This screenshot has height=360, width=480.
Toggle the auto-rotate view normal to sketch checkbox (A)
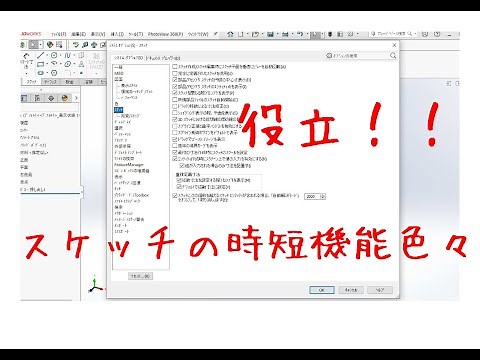pos(175,67)
